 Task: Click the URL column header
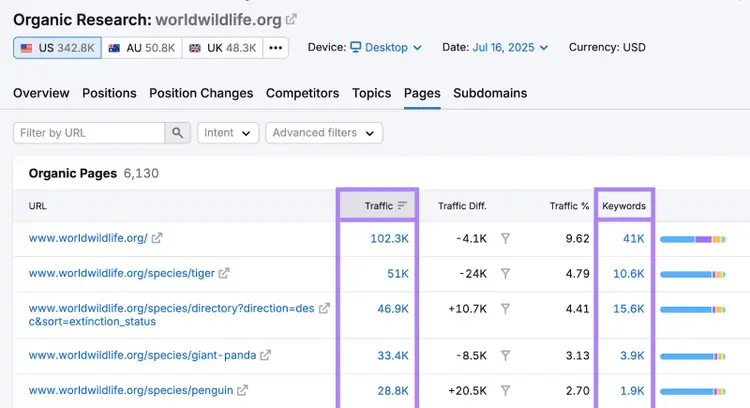(x=38, y=206)
